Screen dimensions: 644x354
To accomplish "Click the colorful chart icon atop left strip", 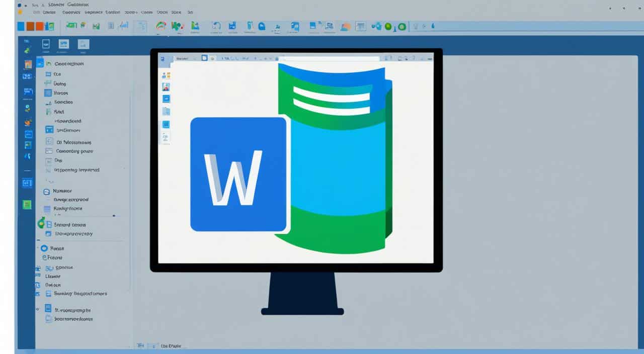I will [28, 64].
